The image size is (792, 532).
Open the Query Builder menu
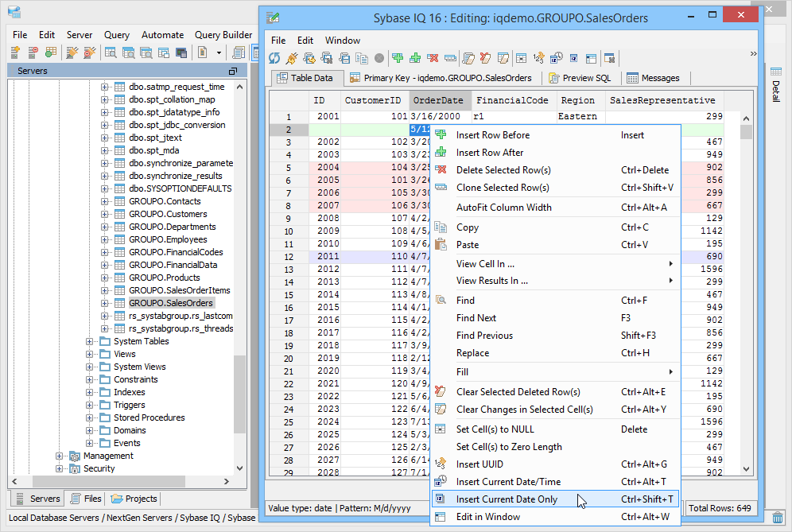click(223, 35)
